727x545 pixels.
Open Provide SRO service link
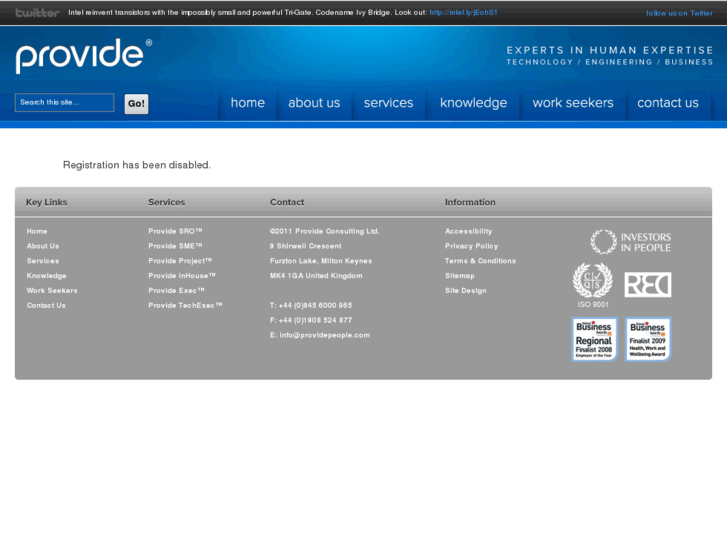pos(175,231)
